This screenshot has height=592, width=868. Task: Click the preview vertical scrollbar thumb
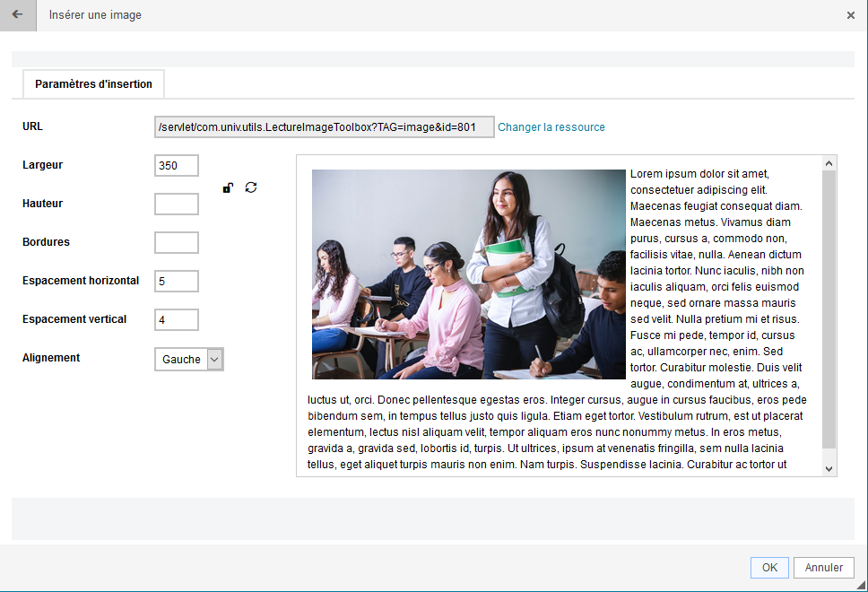coord(829,309)
